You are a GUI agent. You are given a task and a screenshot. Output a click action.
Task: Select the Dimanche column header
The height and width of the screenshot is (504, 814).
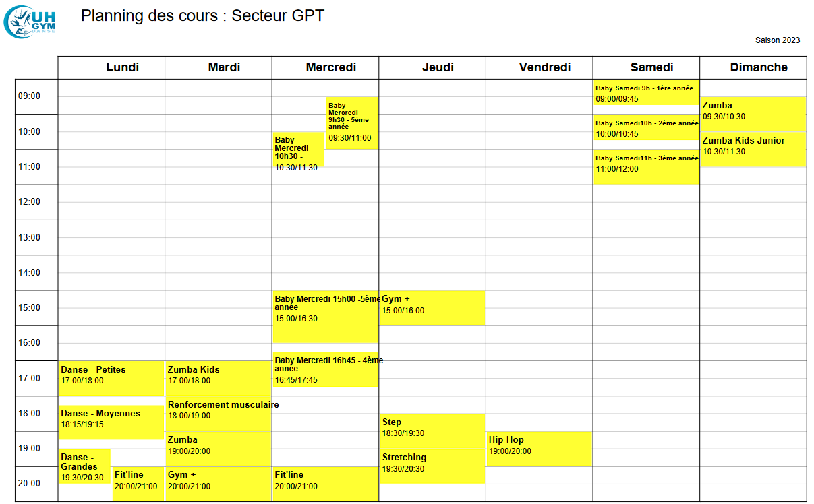pos(759,67)
